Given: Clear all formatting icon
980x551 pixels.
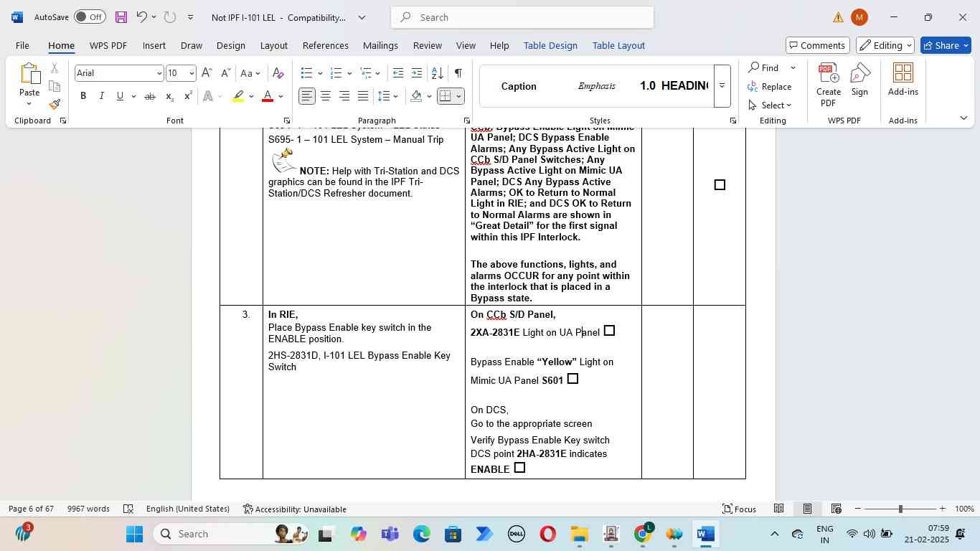Looking at the screenshot, I should coord(278,73).
